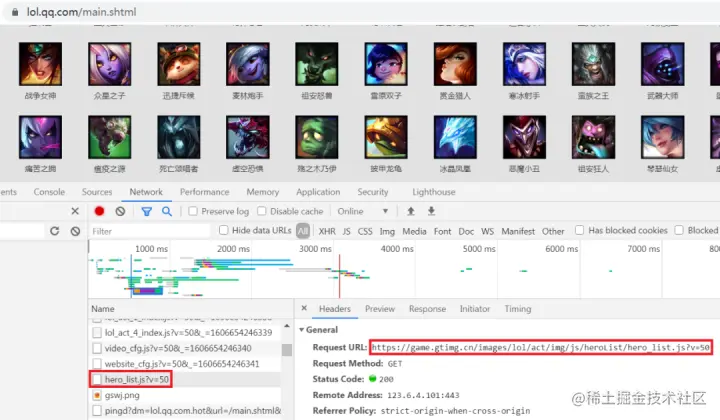
Task: Open the Memory tab
Action: pos(263,192)
